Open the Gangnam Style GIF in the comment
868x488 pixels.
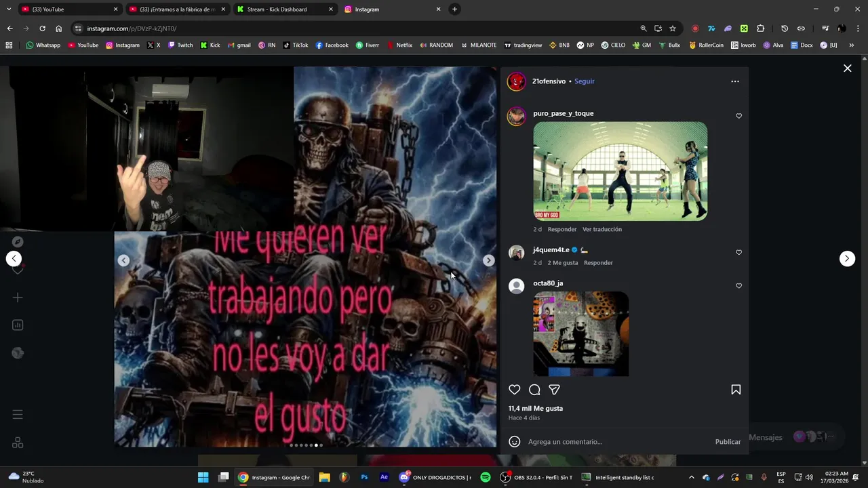point(620,171)
